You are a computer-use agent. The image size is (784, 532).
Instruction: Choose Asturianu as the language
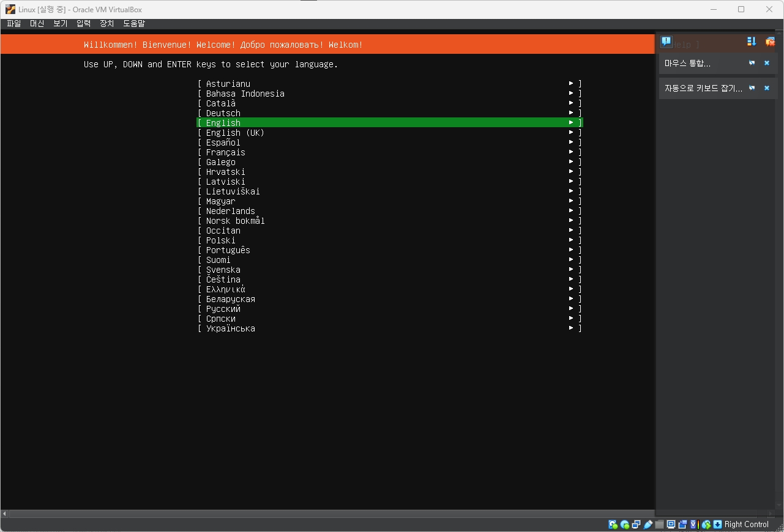228,84
